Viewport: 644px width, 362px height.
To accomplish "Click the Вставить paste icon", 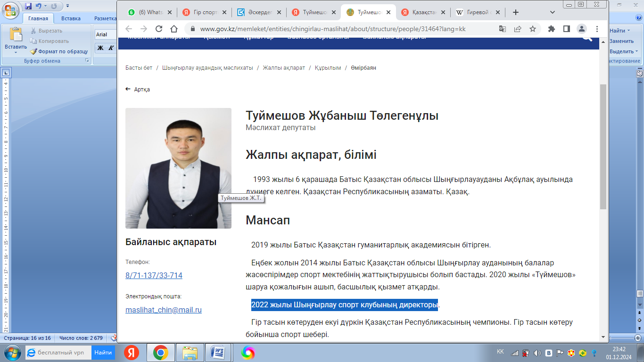I will tap(16, 34).
